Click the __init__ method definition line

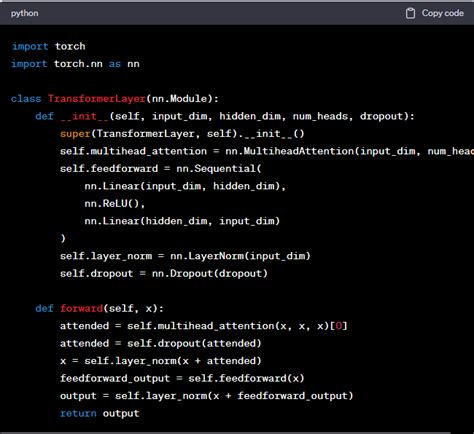225,116
